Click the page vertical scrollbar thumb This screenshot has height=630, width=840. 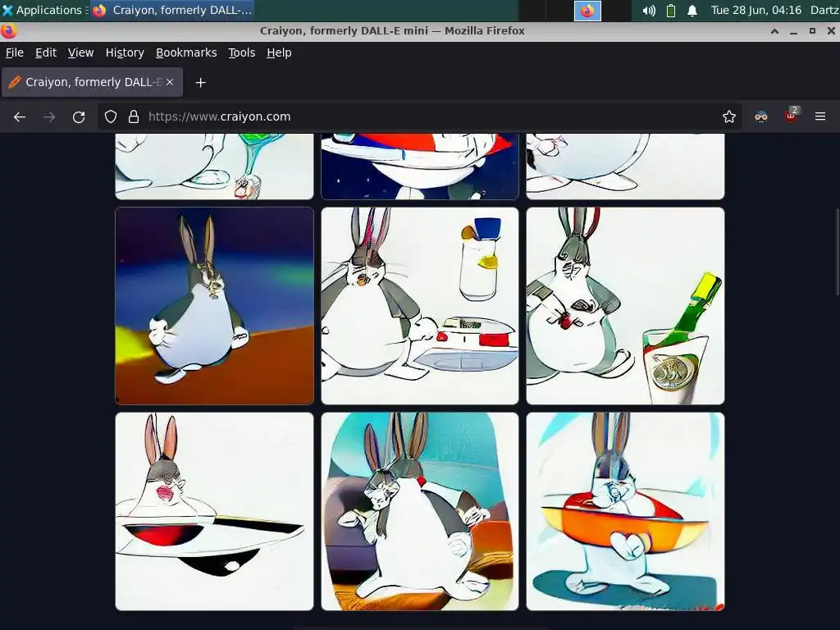[837, 251]
